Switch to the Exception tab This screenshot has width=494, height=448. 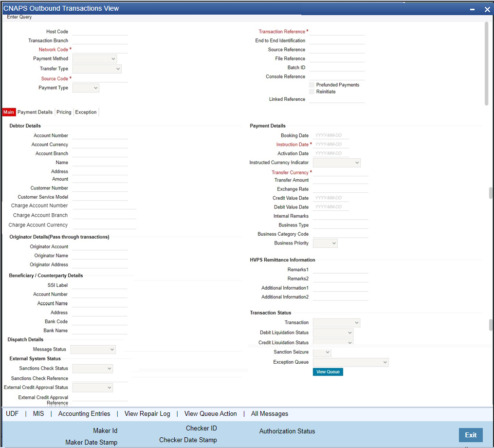tap(86, 112)
